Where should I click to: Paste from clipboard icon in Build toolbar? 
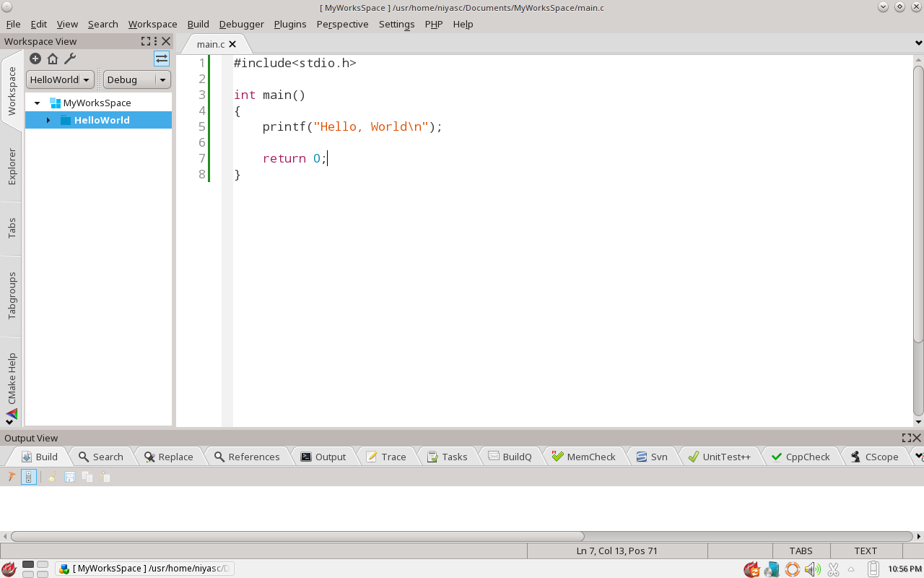point(105,477)
